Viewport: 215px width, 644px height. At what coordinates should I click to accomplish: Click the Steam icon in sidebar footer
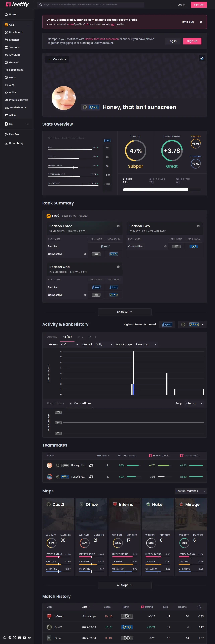(x=10, y=637)
